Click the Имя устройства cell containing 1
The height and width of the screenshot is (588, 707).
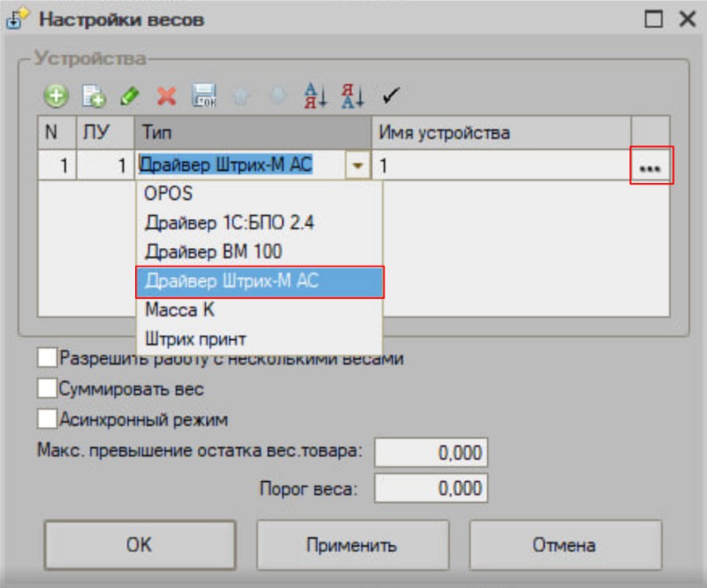501,166
